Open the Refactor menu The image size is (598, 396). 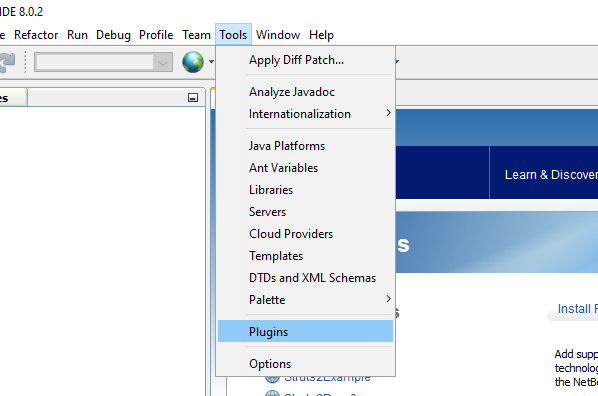(x=36, y=35)
